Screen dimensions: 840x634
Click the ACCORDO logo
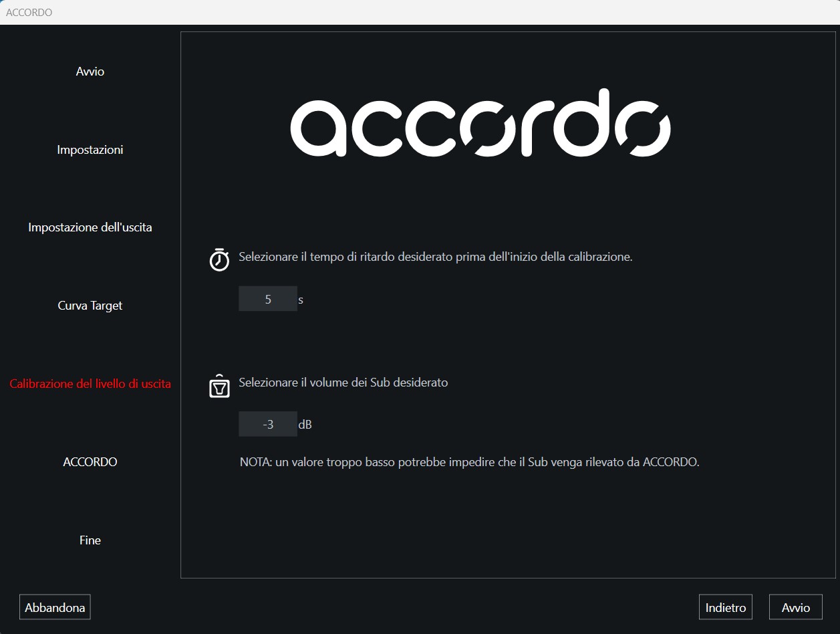(480, 123)
